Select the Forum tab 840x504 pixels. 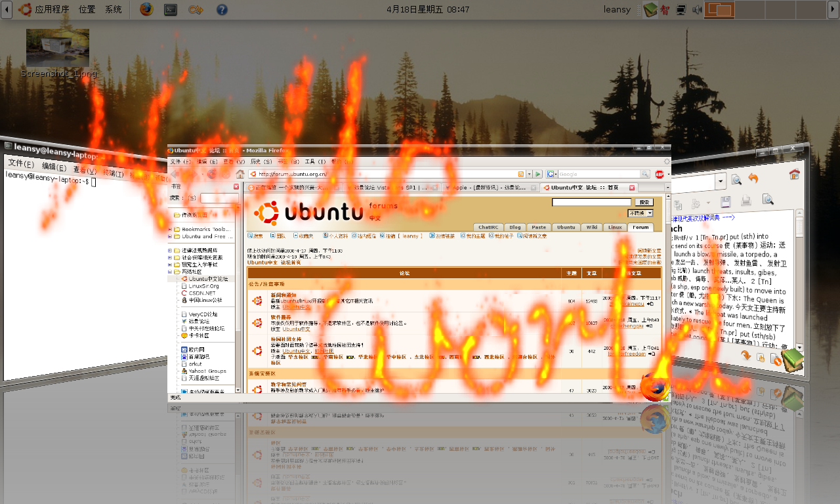tap(640, 228)
